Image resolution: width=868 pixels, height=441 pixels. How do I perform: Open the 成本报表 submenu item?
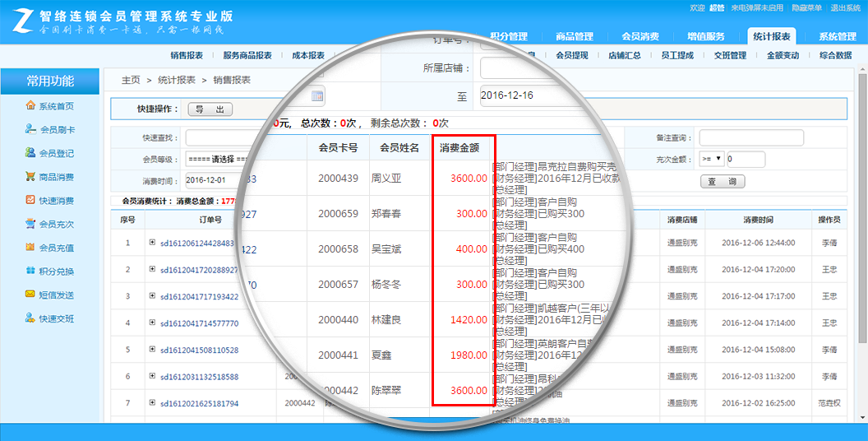click(307, 55)
